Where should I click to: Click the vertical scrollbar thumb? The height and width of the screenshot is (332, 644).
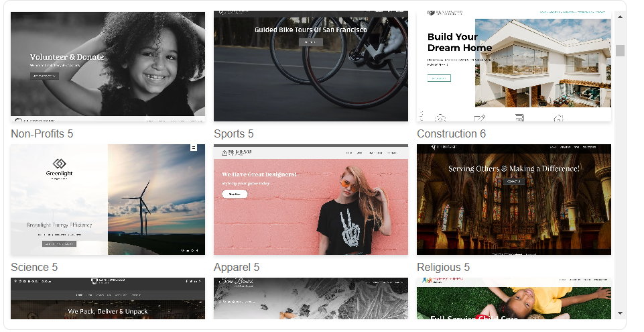[x=620, y=50]
